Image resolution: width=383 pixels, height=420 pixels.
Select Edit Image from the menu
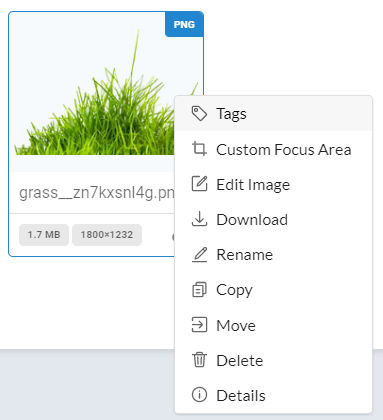(x=273, y=184)
